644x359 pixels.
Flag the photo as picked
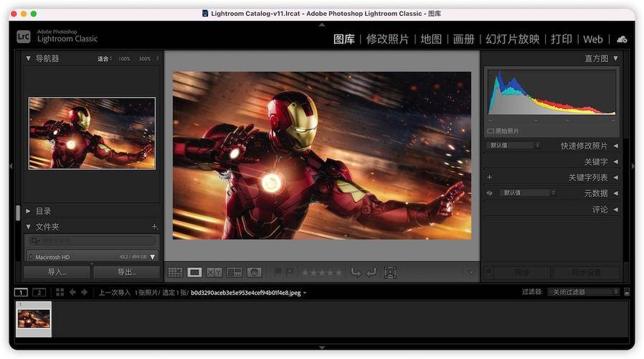pos(278,272)
